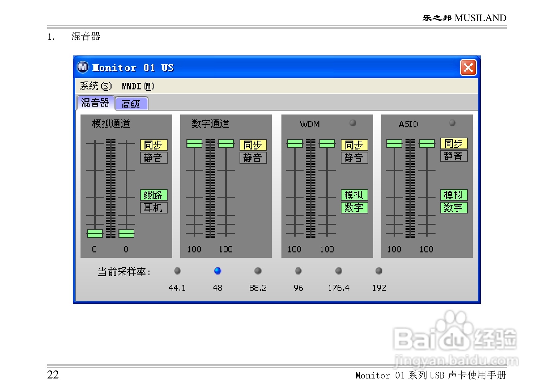Select 耳机 output in 模拟通道 panel
This screenshot has height=392, width=553.
[x=154, y=208]
